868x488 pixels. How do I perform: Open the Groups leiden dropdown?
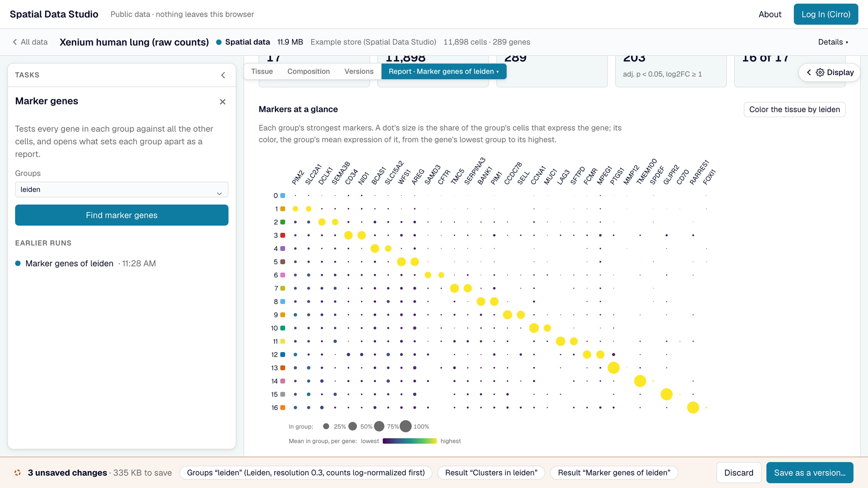coord(122,189)
